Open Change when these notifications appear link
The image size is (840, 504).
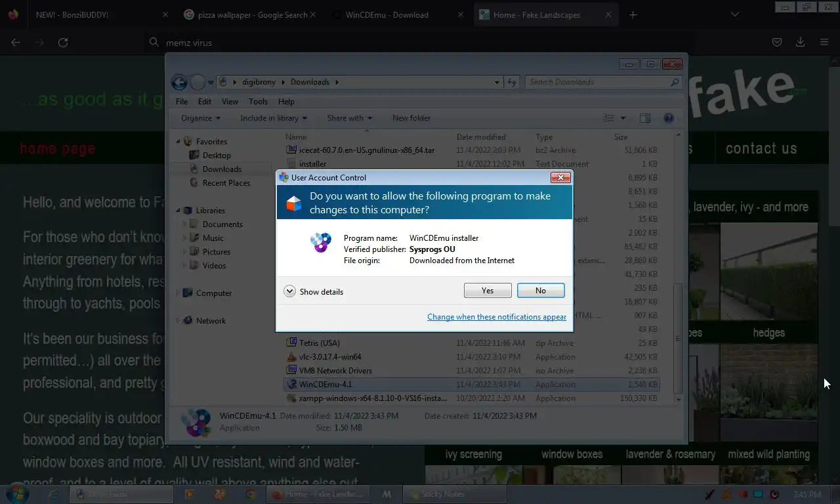pos(497,317)
